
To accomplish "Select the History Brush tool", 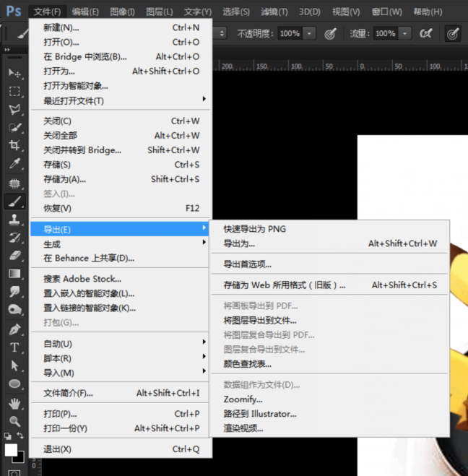I will point(14,238).
